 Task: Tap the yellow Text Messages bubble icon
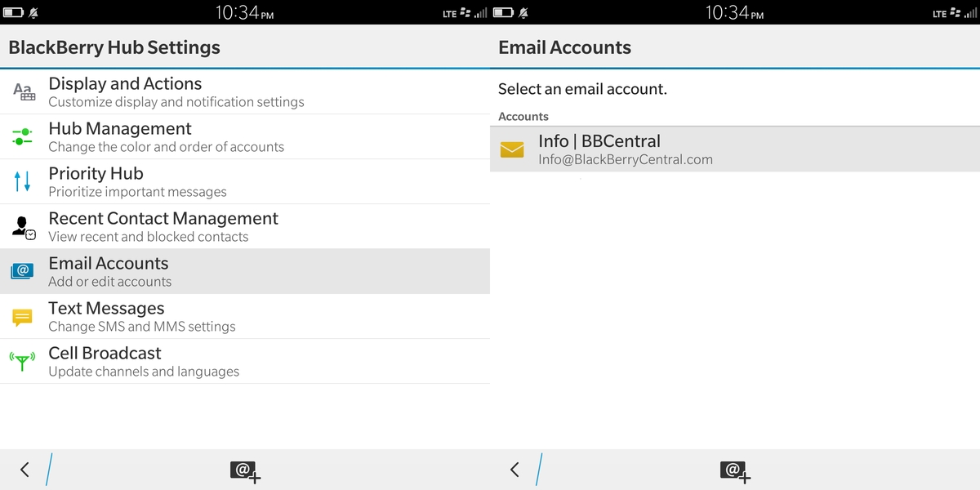click(x=23, y=317)
